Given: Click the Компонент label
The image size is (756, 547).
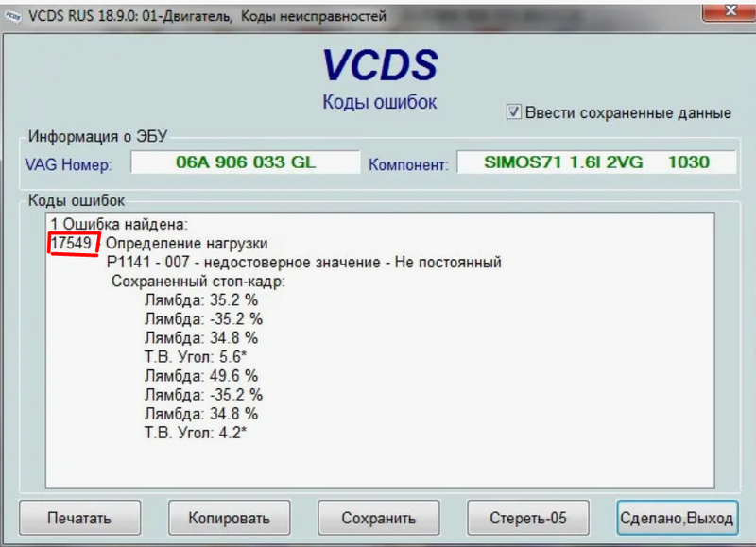Looking at the screenshot, I should click(x=408, y=164).
